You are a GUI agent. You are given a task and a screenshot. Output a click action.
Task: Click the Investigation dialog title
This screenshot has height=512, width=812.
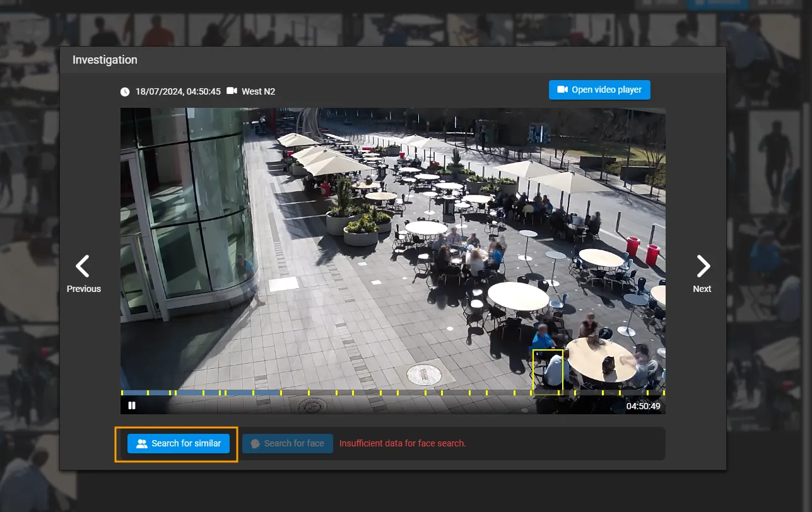coord(105,60)
